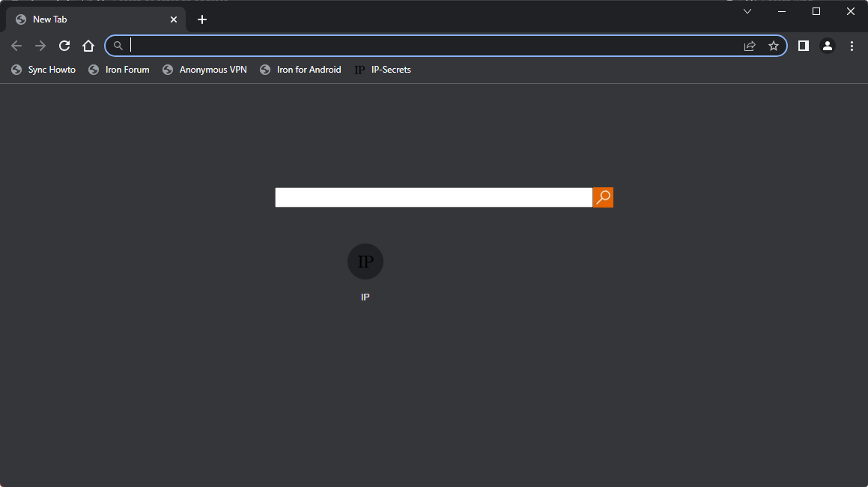Open Iron Forum bookmark
Image resolution: width=868 pixels, height=487 pixels.
120,70
